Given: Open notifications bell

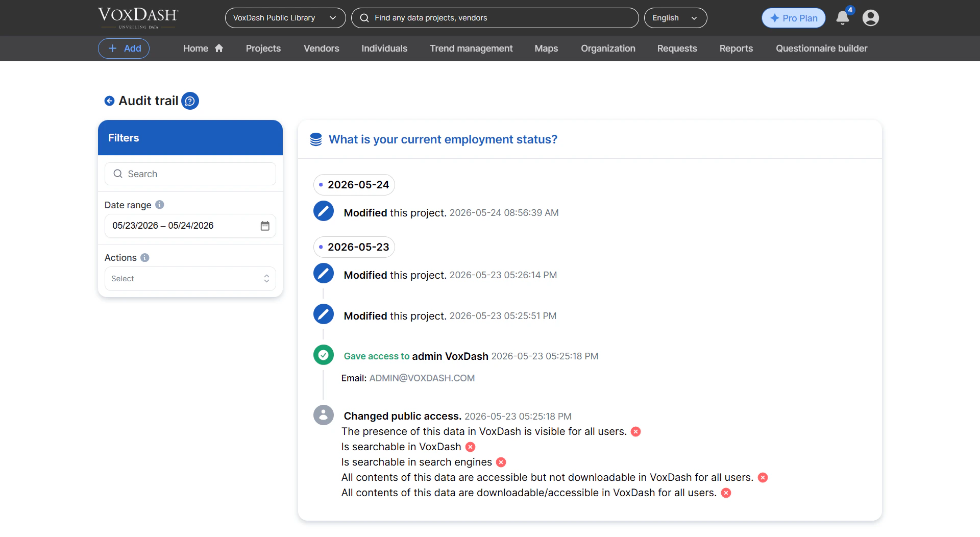Looking at the screenshot, I should click(843, 18).
